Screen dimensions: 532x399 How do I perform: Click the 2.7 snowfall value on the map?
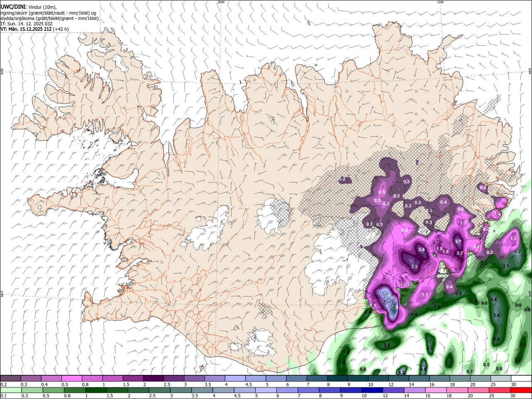460,253
